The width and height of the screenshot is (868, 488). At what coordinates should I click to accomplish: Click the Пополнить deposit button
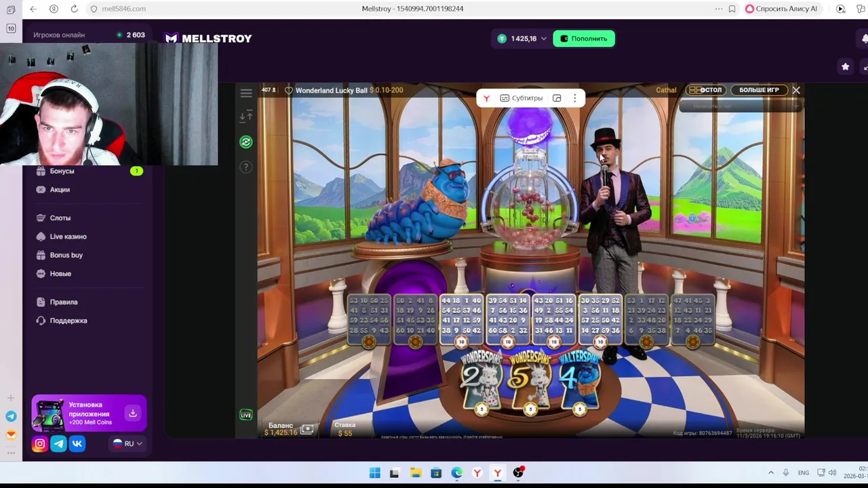584,39
